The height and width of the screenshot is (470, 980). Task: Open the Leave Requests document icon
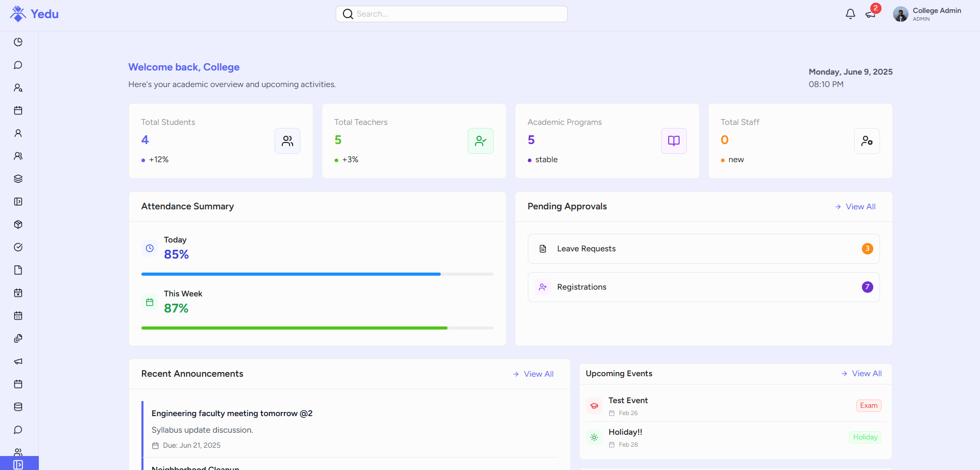coord(542,249)
